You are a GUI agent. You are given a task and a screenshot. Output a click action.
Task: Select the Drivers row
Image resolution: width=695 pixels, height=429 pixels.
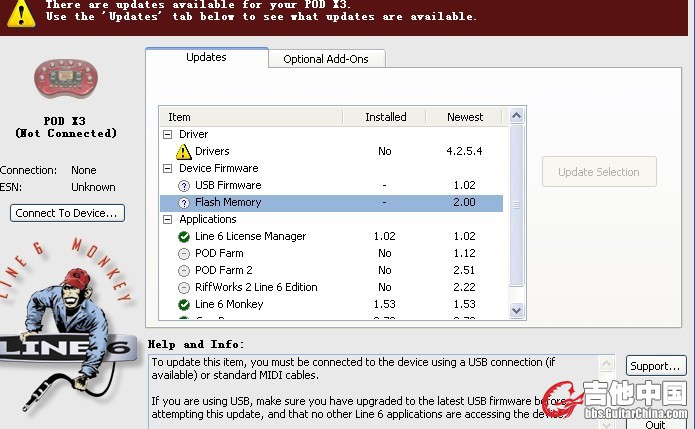click(x=332, y=152)
